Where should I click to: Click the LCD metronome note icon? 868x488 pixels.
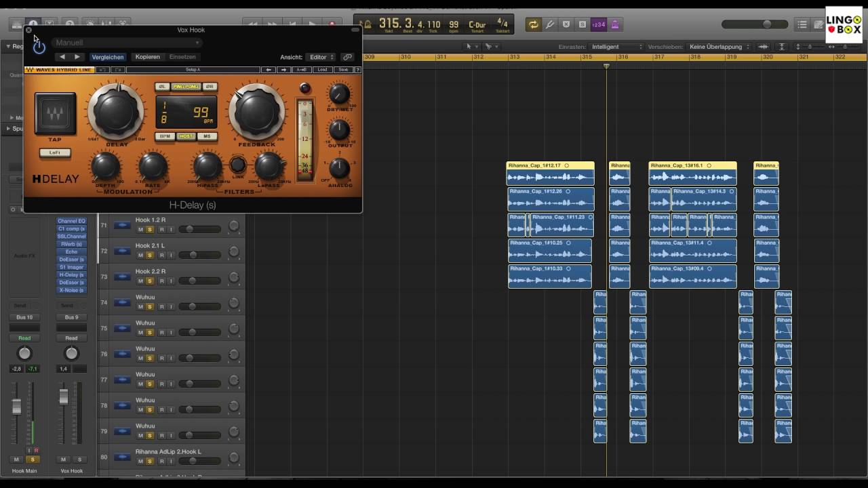367,24
